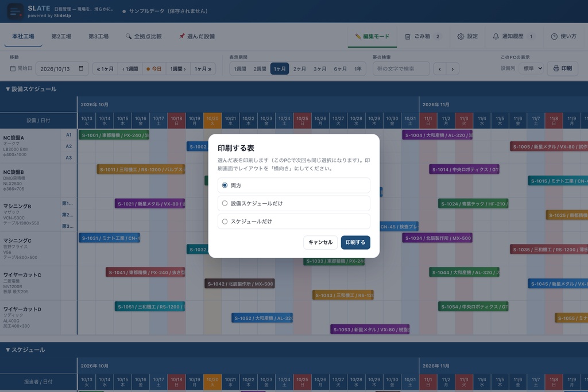Click the キャンセル button in the dialog
Viewport: 588px width, 392px height.
[x=320, y=242]
